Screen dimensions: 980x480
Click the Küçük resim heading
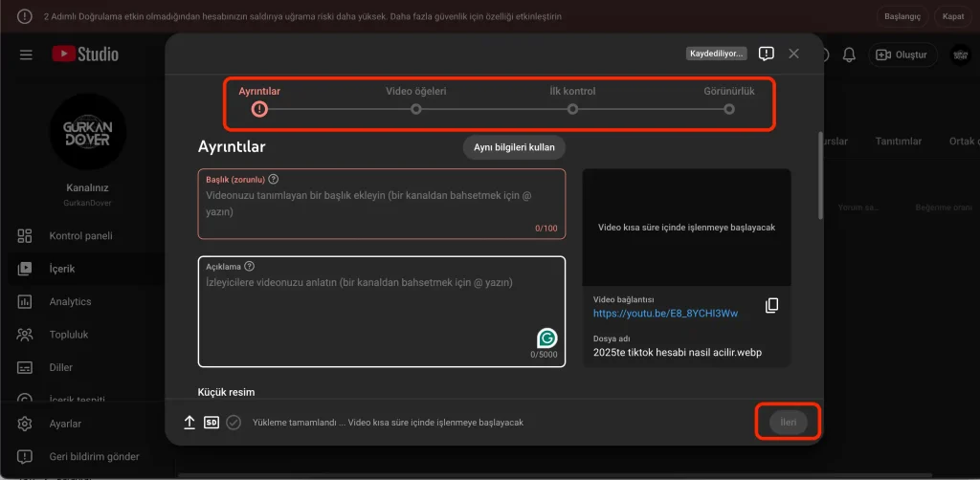[x=226, y=392]
